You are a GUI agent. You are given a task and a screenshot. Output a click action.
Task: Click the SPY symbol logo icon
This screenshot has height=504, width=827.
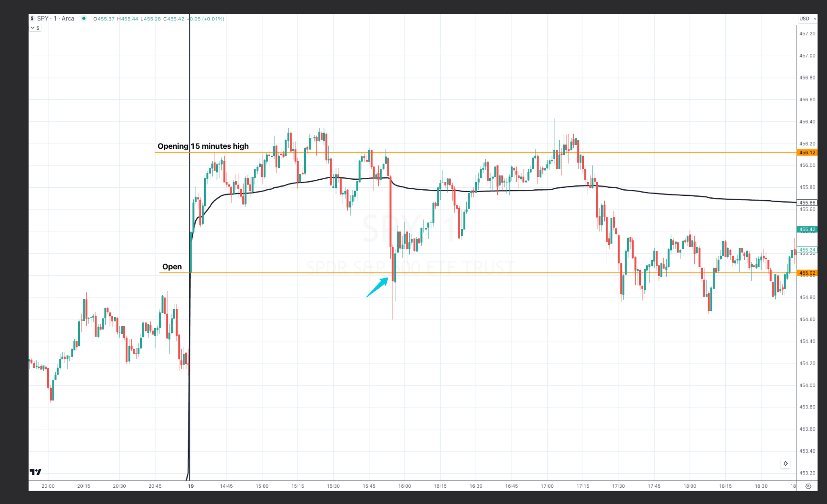[x=32, y=19]
